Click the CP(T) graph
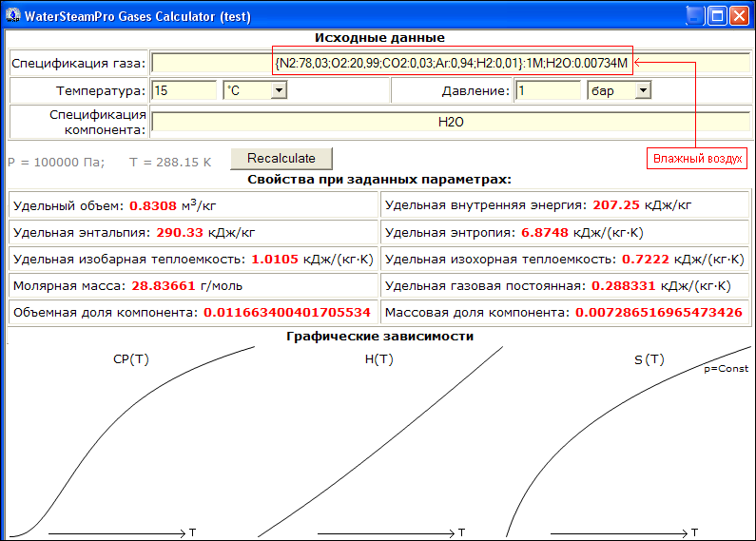756x541 pixels. coord(131,441)
